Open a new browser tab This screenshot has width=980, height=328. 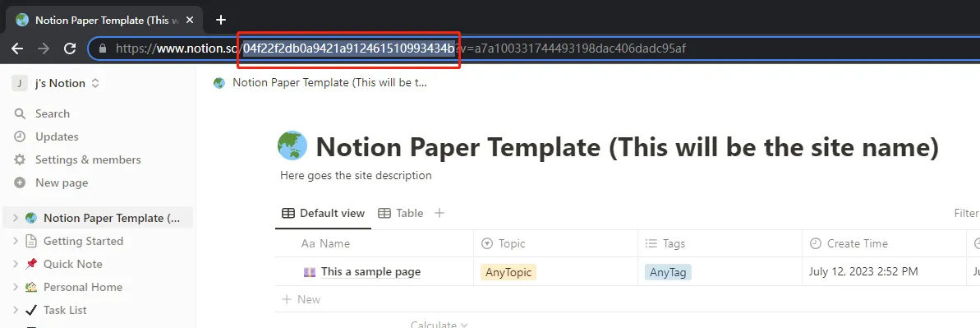point(221,20)
